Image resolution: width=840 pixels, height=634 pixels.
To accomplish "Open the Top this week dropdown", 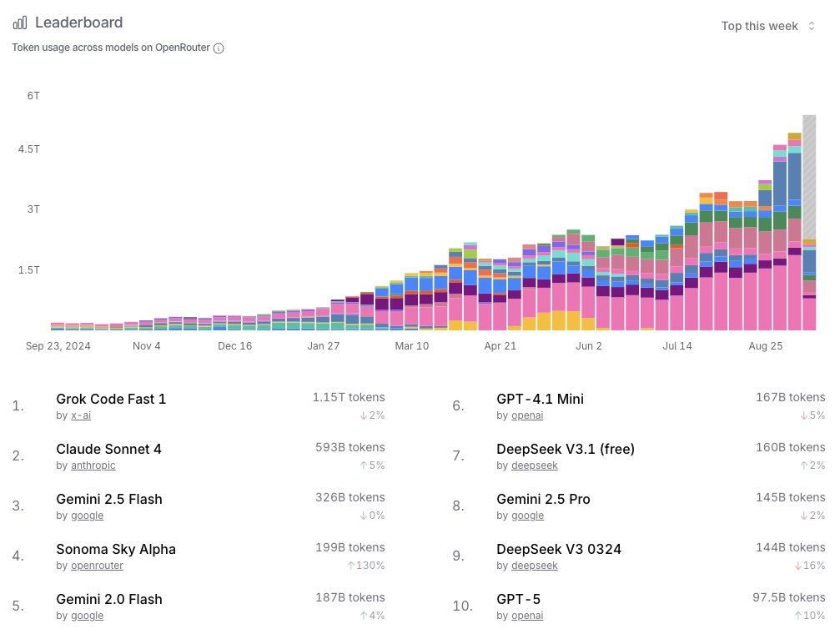I will tap(768, 26).
